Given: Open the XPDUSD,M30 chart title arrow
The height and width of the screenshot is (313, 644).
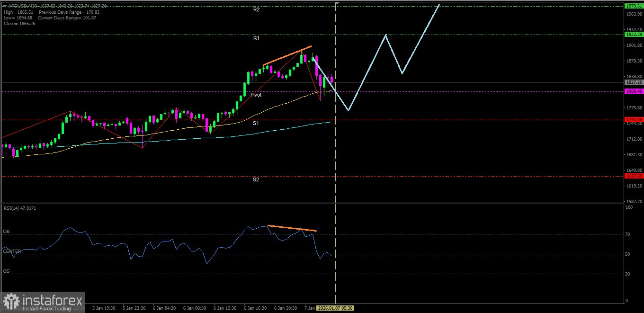Looking at the screenshot, I should tap(4, 6).
